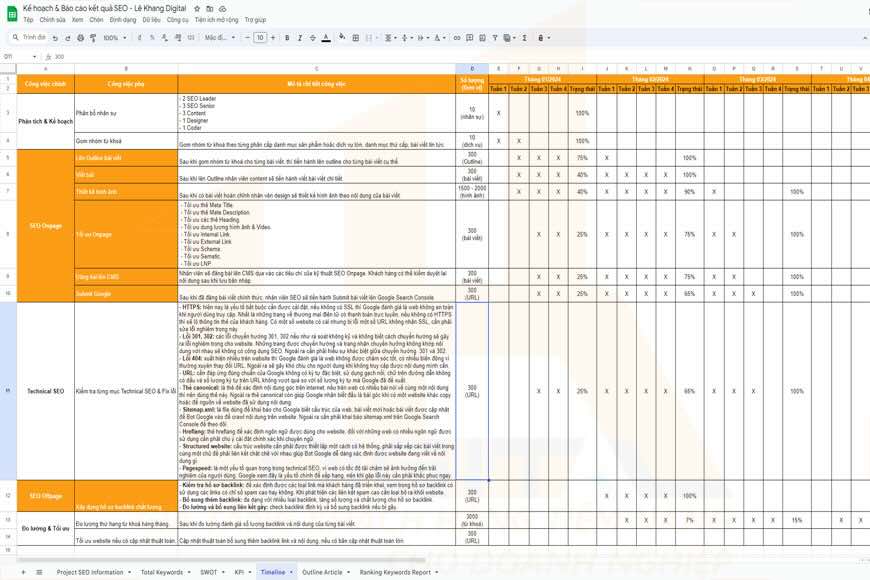
Task: Open the functions sigma menu
Action: pyautogui.click(x=524, y=38)
